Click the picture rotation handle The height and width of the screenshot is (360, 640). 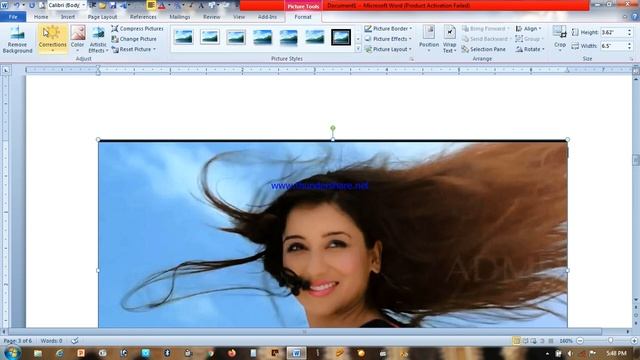(333, 128)
